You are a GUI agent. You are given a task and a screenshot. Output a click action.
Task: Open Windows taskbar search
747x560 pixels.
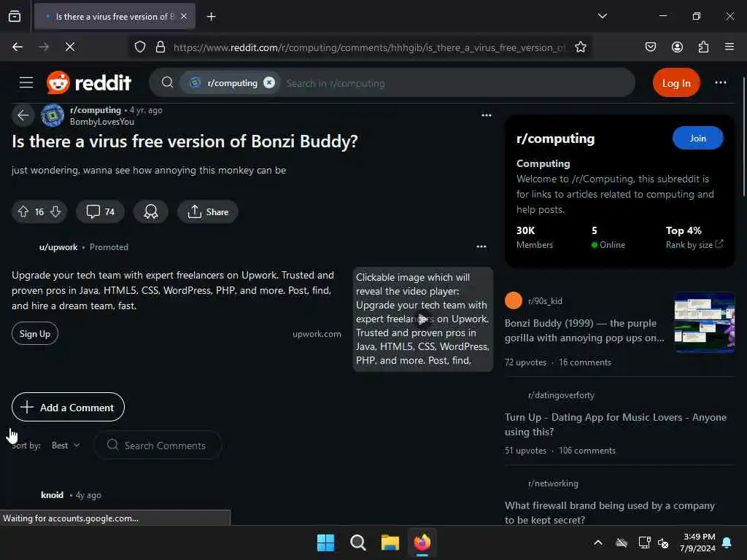(x=357, y=542)
